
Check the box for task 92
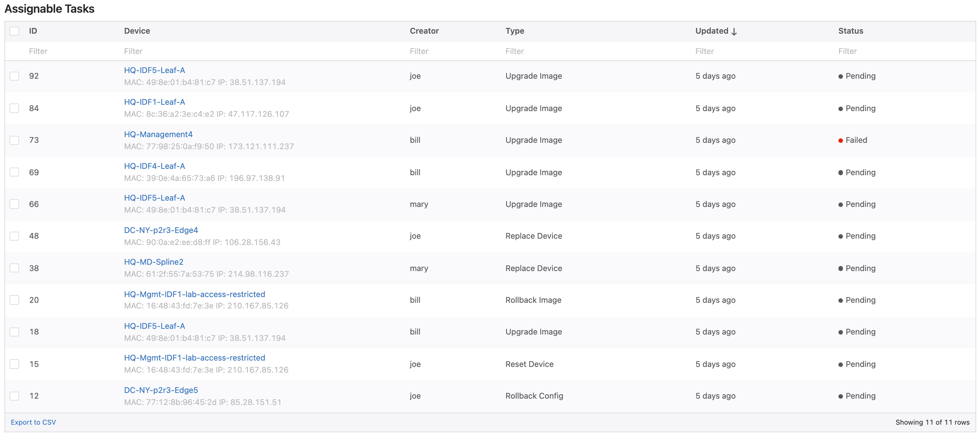[x=15, y=76]
